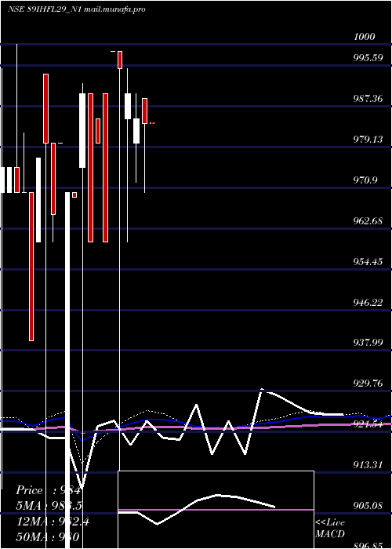Screen dimensions: 392x549
Task: Select the 970.9 price axis label
Action: pos(365,180)
